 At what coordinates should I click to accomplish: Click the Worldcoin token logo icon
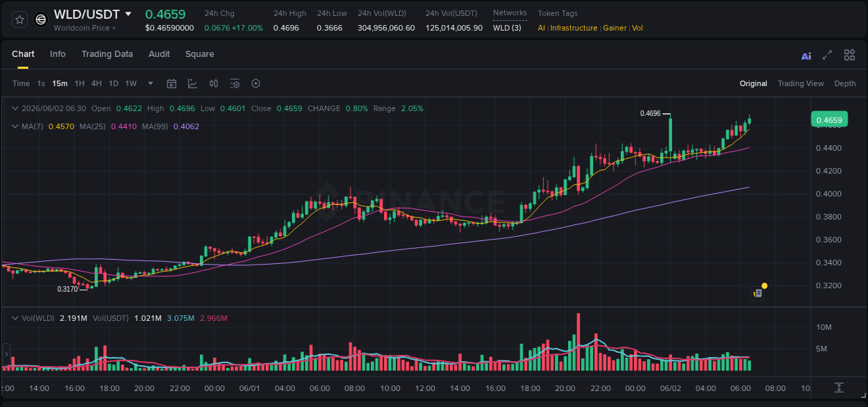41,19
